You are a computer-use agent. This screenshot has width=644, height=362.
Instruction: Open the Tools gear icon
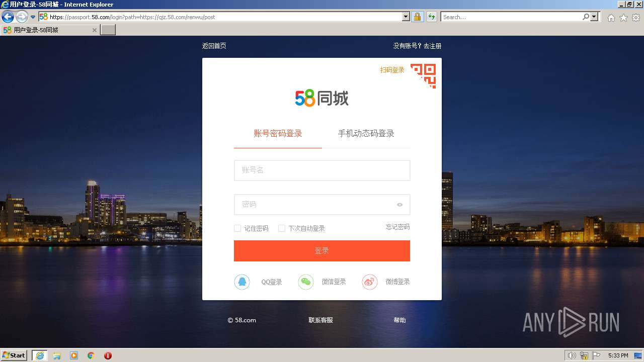[636, 18]
